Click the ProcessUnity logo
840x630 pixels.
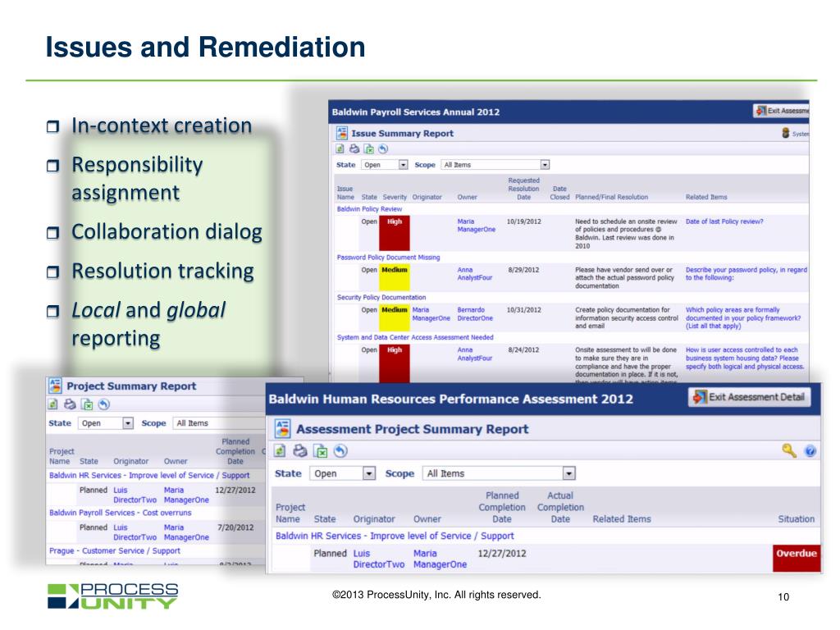[112, 596]
